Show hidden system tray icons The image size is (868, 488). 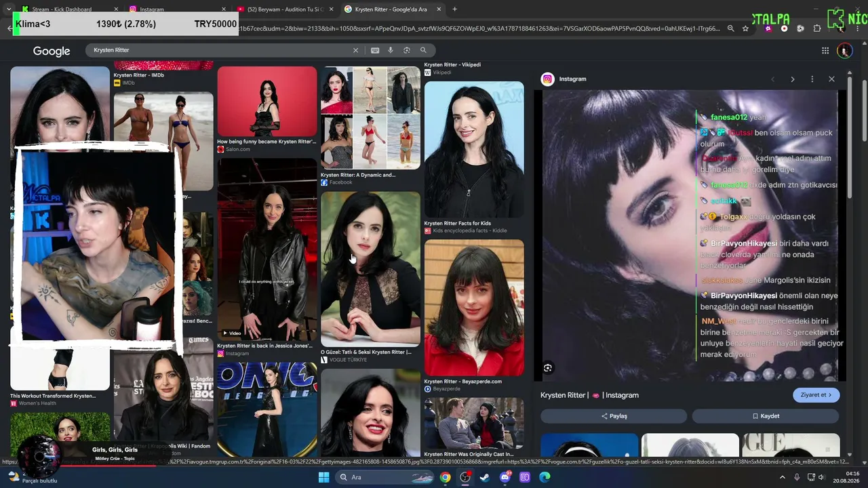tap(782, 477)
